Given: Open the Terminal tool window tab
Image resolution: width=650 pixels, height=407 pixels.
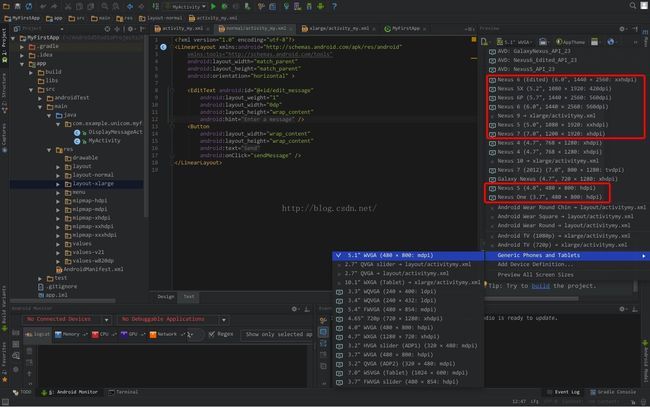Looking at the screenshot, I should (x=123, y=392).
